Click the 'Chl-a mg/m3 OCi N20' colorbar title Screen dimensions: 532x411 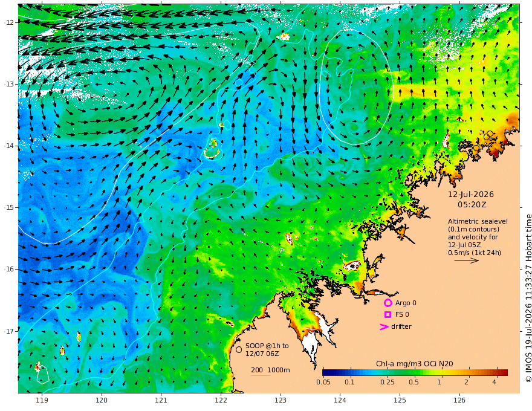tap(414, 364)
